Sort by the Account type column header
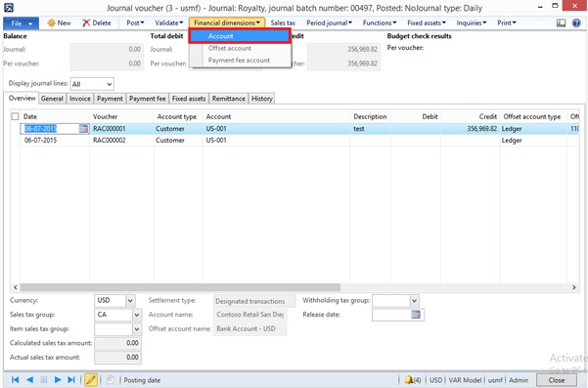 click(178, 116)
